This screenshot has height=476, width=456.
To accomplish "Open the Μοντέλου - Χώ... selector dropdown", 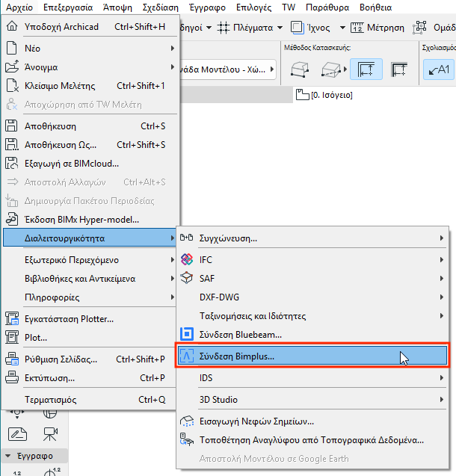I will pyautogui.click(x=228, y=69).
